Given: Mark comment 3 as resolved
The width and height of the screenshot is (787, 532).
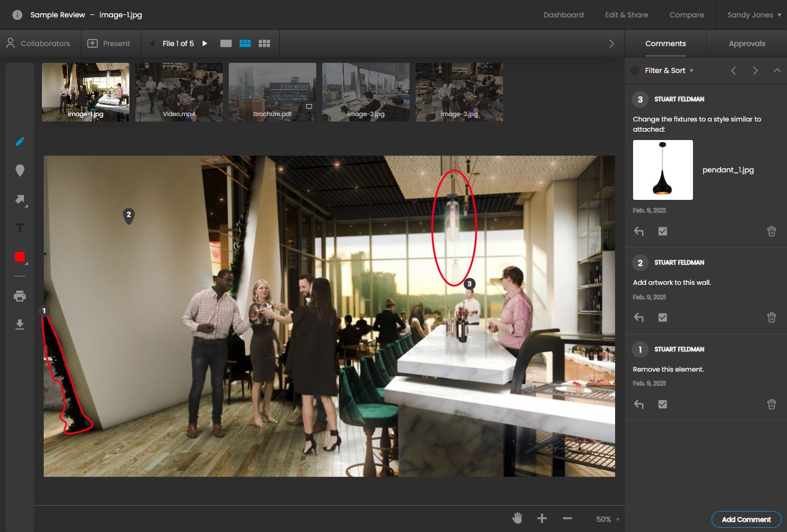Looking at the screenshot, I should click(x=662, y=231).
